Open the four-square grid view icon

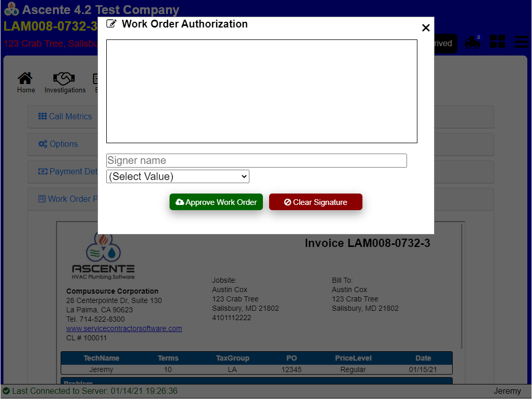click(497, 42)
